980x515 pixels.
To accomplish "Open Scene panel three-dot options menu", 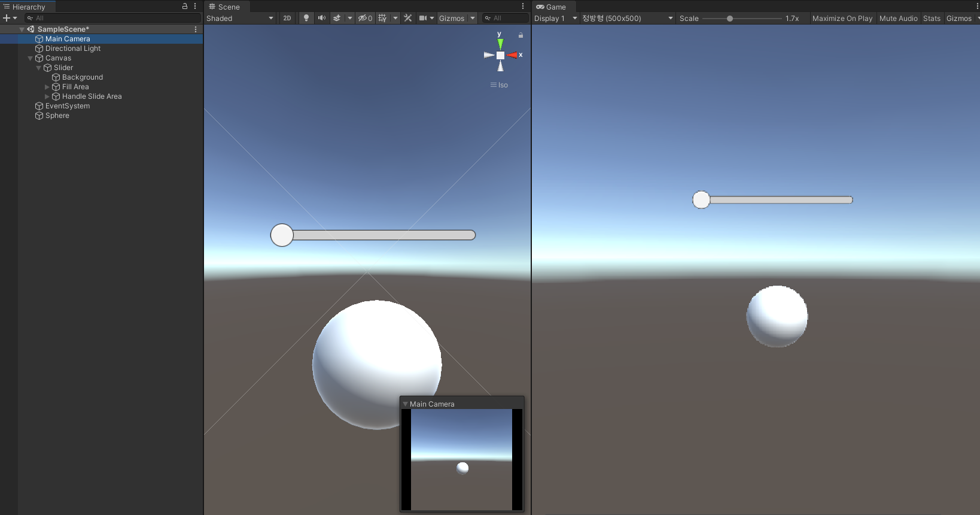I will 523,6.
